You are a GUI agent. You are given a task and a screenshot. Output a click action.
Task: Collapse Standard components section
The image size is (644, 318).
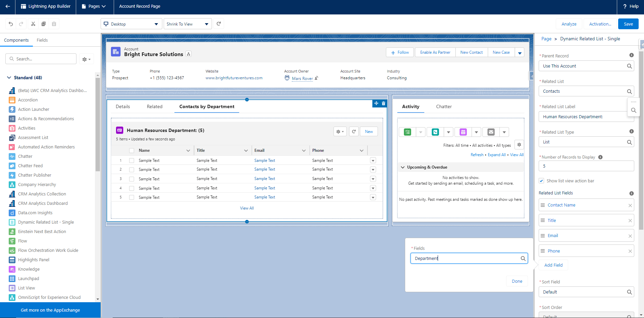tap(9, 78)
